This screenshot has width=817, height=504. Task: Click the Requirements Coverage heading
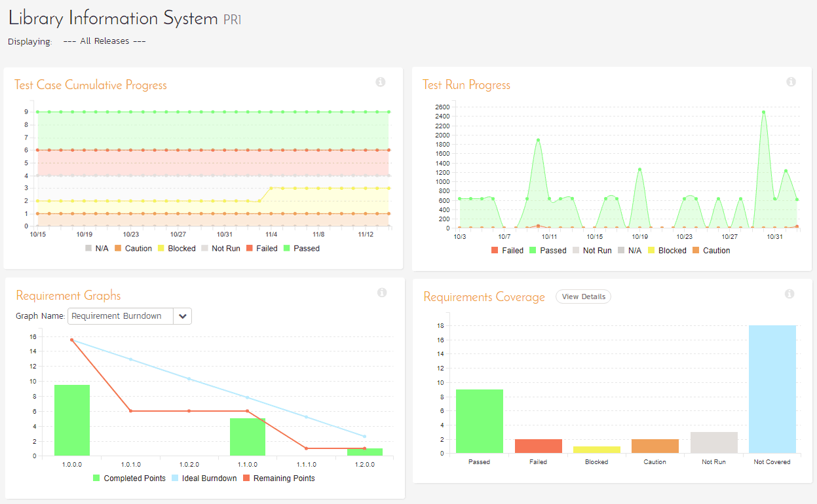[x=484, y=297]
